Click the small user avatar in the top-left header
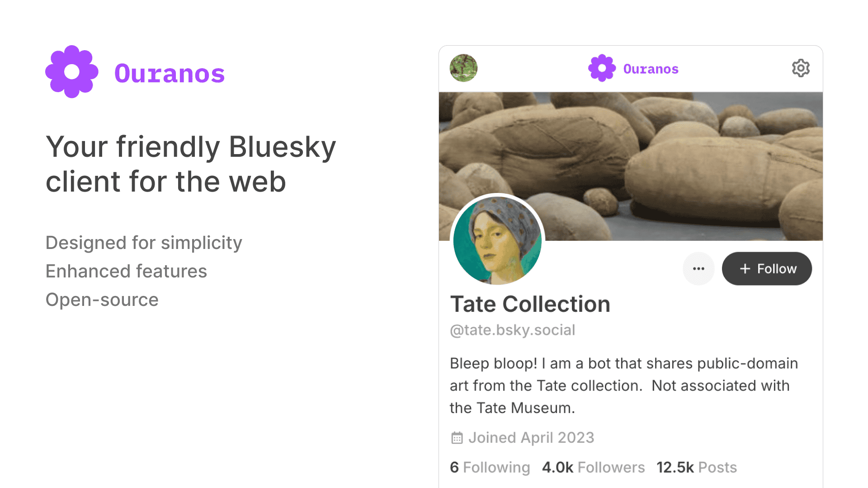868x488 pixels. [x=463, y=68]
